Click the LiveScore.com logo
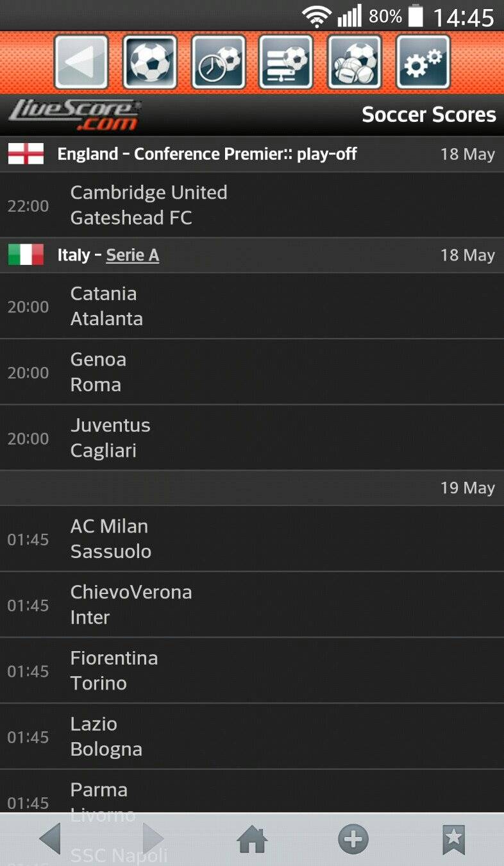Image resolution: width=504 pixels, height=866 pixels. click(74, 115)
